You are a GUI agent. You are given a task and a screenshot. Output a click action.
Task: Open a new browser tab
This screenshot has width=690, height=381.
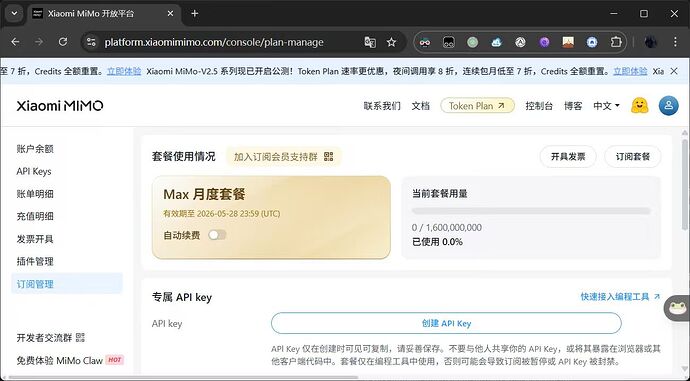pyautogui.click(x=195, y=14)
